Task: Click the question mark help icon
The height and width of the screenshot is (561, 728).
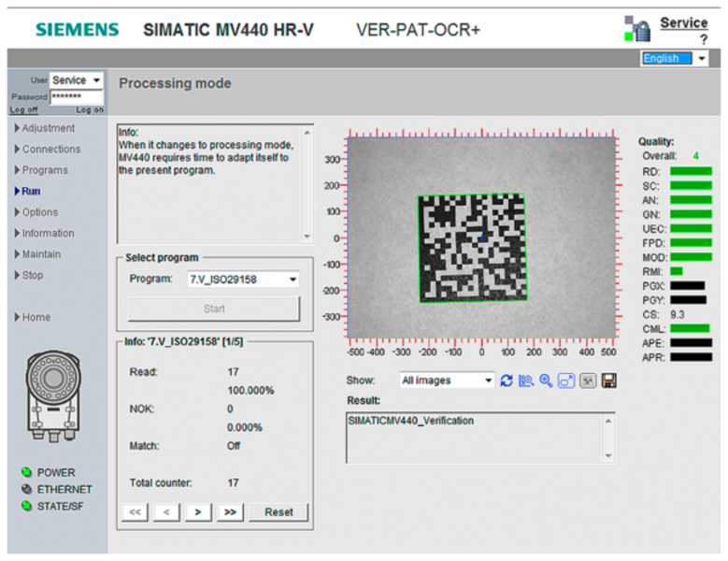Action: [704, 40]
